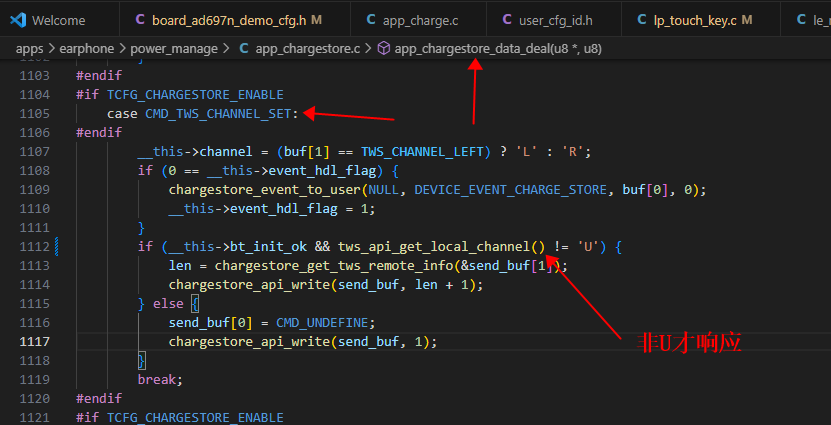831x425 pixels.
Task: Open the app_chargestore_data_deal breadcrumb symbol
Action: click(x=498, y=49)
